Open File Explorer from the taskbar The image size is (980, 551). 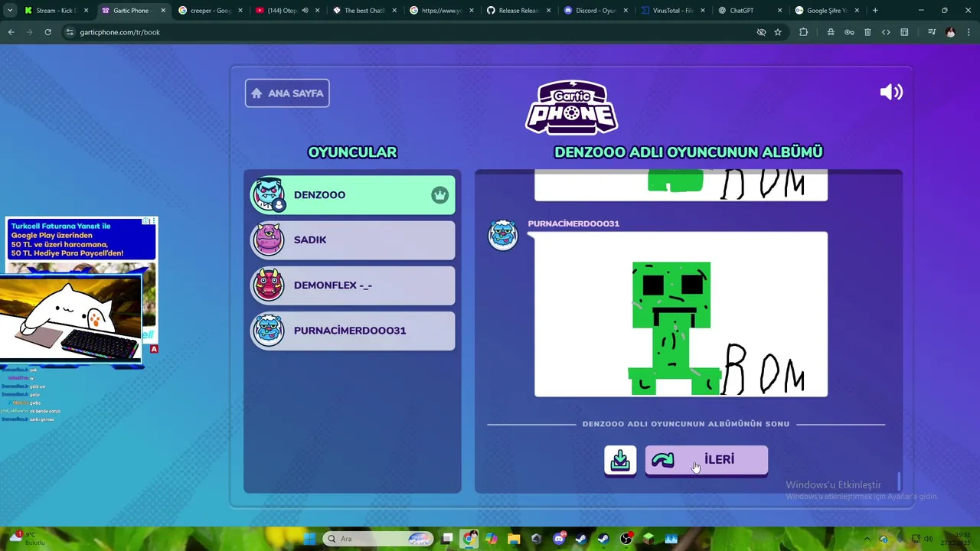[x=514, y=539]
